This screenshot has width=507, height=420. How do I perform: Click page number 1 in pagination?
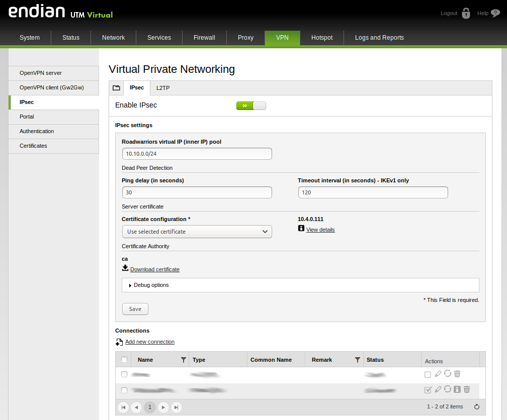150,407
